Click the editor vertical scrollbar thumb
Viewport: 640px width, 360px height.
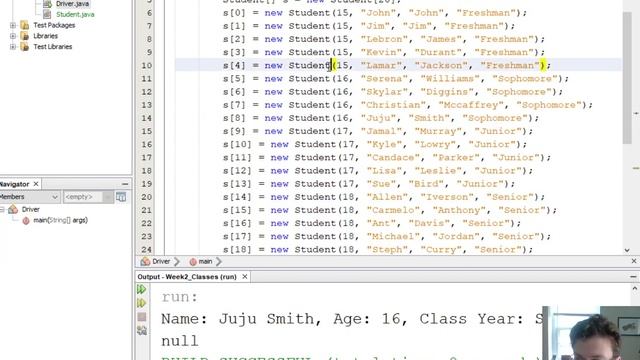(x=627, y=78)
